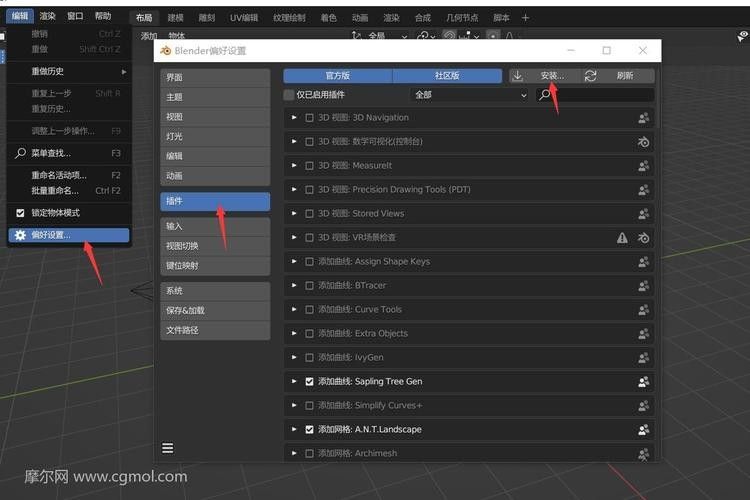
Task: Select the 社区版 filter button
Action: [447, 76]
